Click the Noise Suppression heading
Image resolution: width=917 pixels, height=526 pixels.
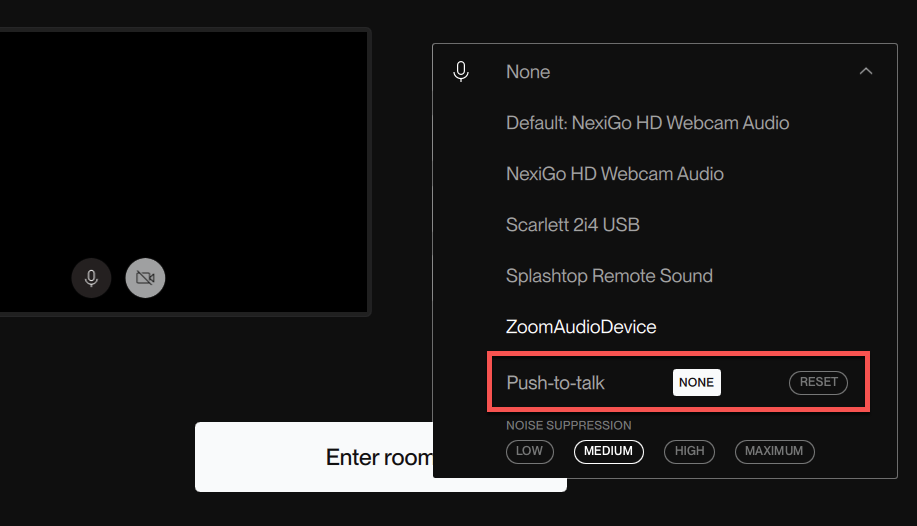pos(568,425)
